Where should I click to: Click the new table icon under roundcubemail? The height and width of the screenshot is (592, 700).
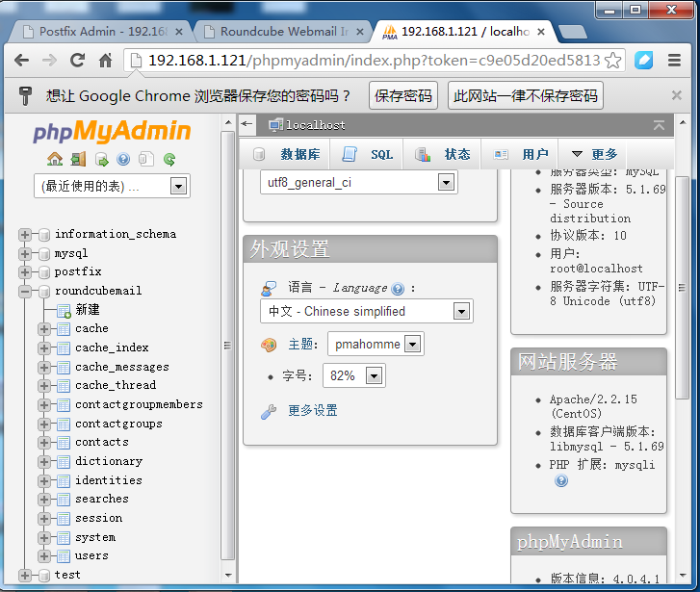click(64, 310)
